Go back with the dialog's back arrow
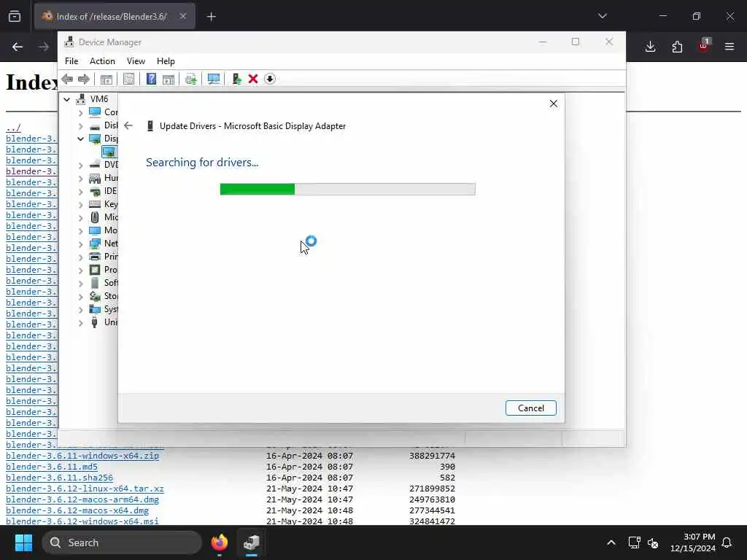The height and width of the screenshot is (560, 747). pos(128,125)
